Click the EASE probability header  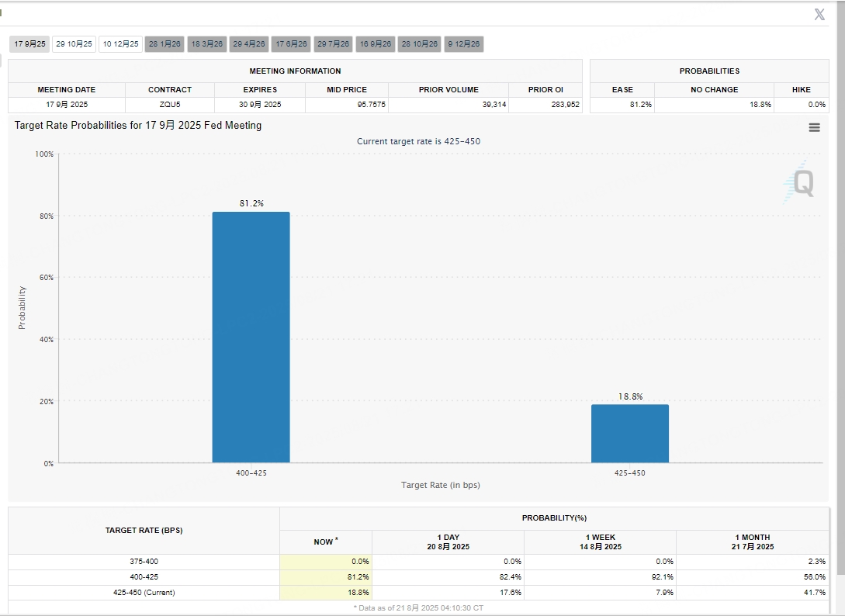tap(622, 90)
